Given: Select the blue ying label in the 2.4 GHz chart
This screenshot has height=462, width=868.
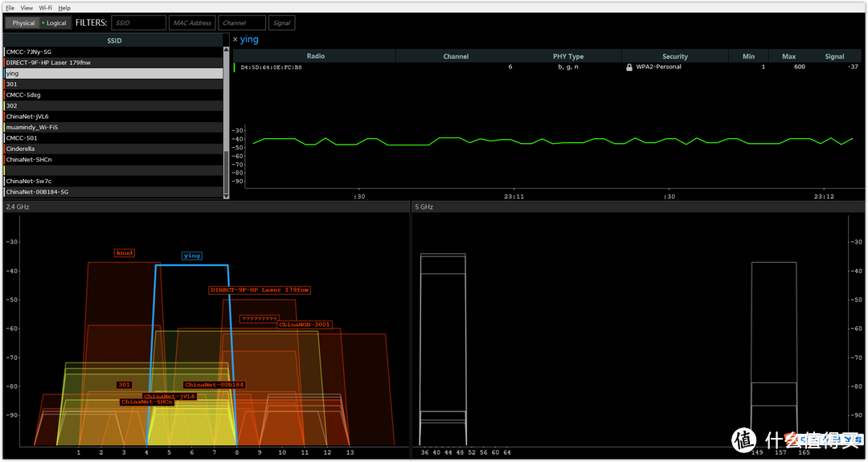Looking at the screenshot, I should (x=191, y=256).
